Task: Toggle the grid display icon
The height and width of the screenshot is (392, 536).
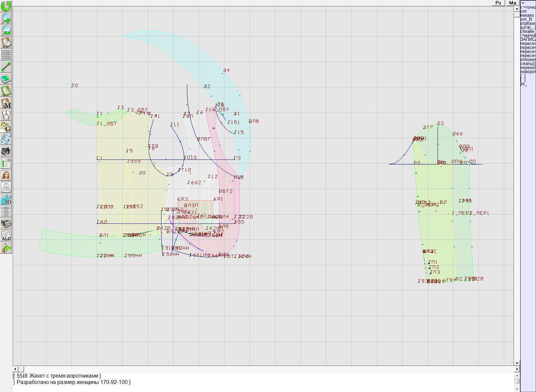Action: [x=6, y=54]
